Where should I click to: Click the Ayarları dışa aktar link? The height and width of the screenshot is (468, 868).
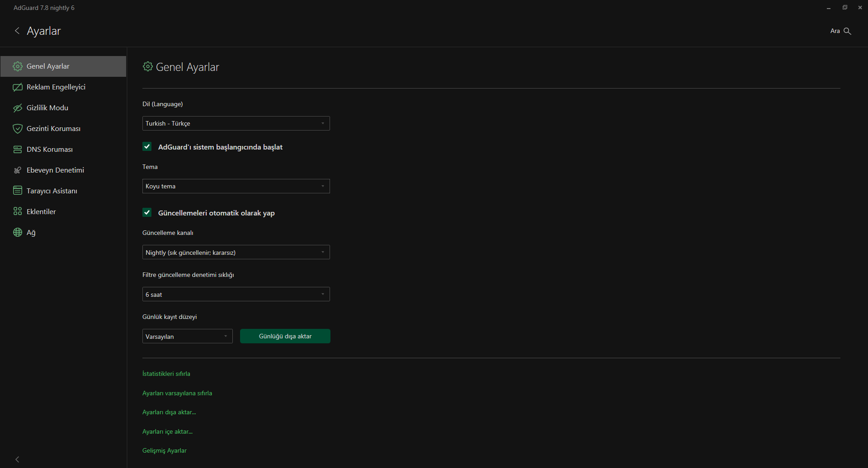coord(169,412)
